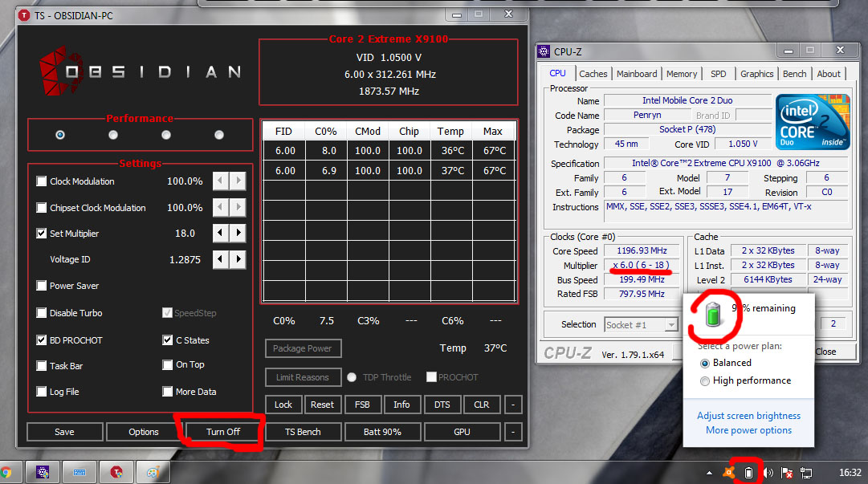
Task: Click the Batt 90% button
Action: point(382,432)
